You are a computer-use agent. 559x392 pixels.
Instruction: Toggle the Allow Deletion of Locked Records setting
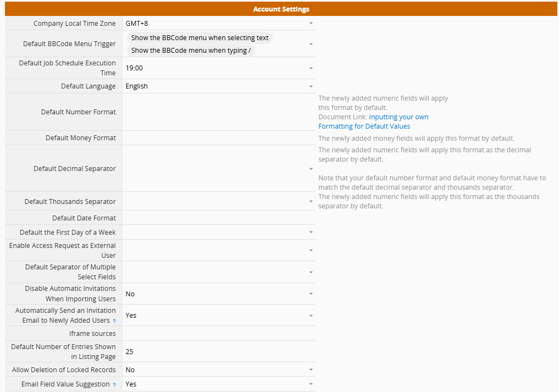(x=218, y=370)
